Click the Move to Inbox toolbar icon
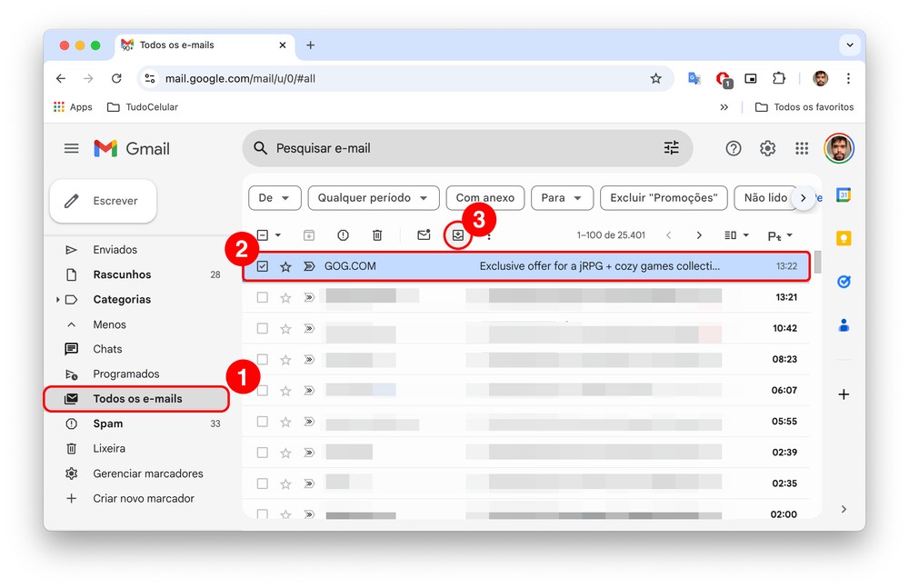Image resolution: width=909 pixels, height=588 pixels. tap(458, 235)
